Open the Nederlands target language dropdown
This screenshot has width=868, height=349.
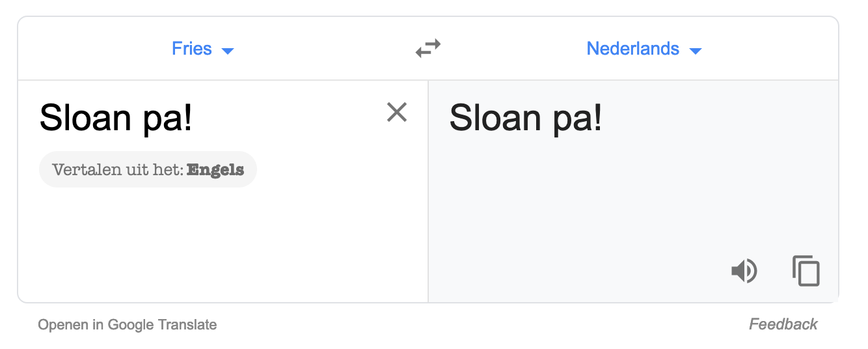pos(633,49)
